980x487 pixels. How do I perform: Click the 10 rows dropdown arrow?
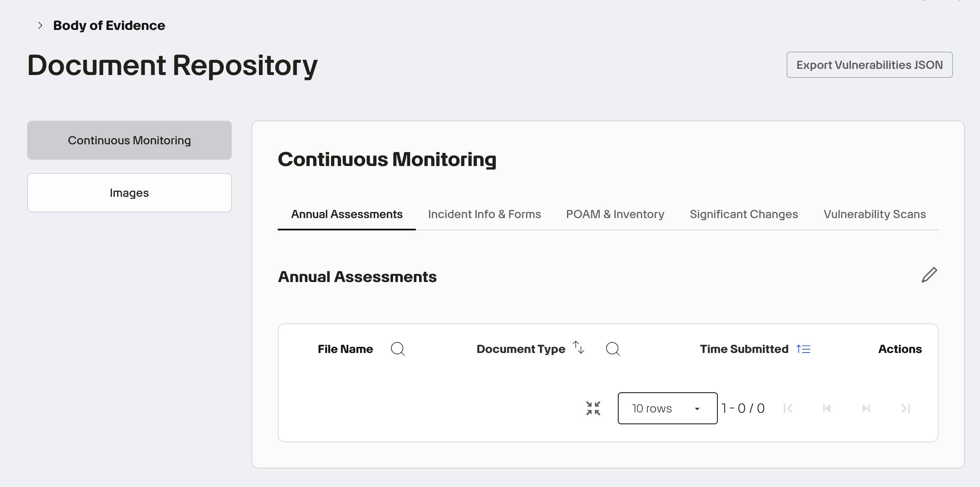pyautogui.click(x=697, y=408)
